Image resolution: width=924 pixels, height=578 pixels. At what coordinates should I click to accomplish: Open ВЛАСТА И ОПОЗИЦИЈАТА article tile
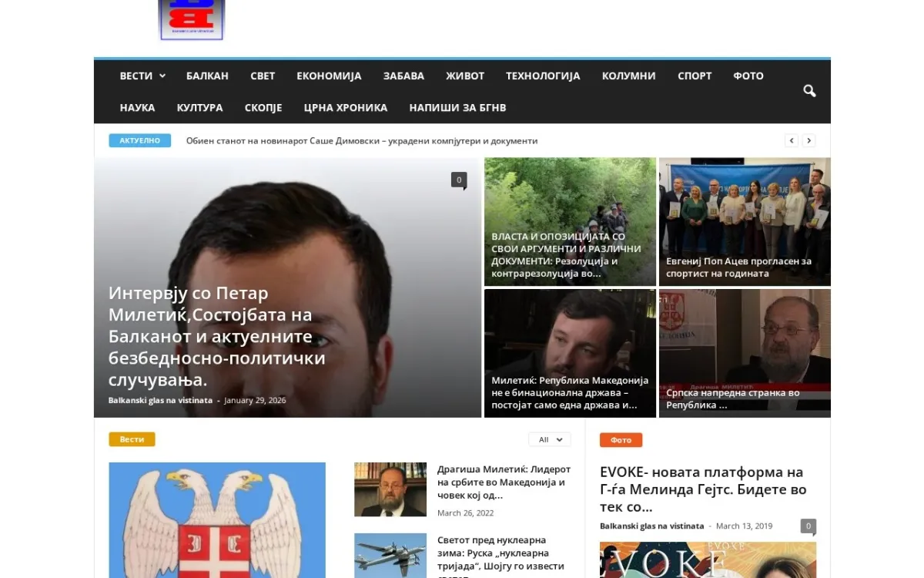(x=570, y=222)
